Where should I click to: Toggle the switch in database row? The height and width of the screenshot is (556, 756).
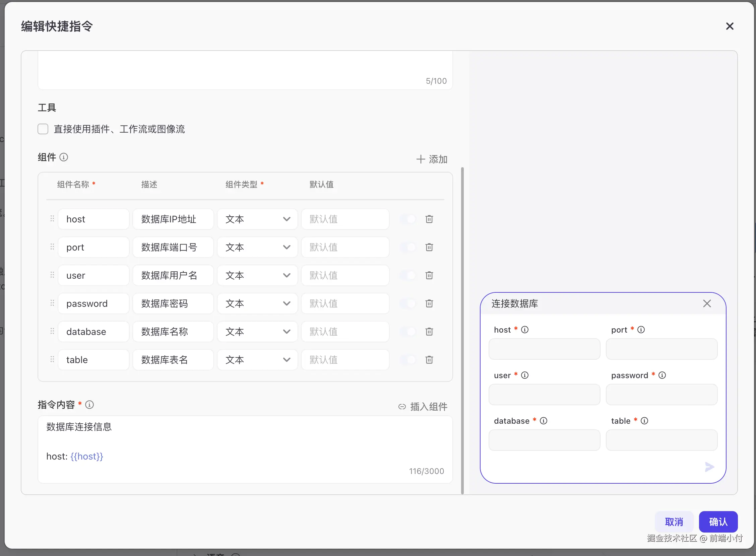[408, 332]
